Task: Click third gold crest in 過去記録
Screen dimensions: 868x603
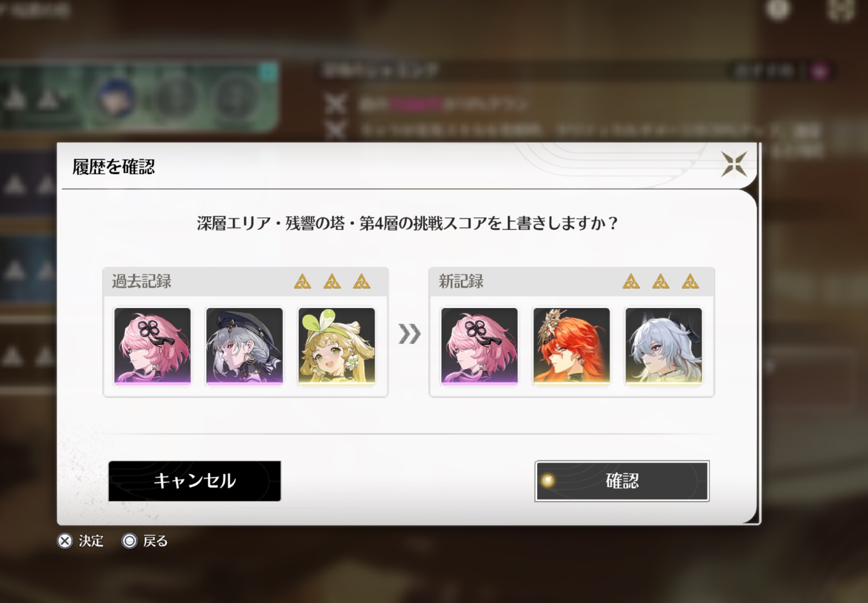Action: (362, 281)
